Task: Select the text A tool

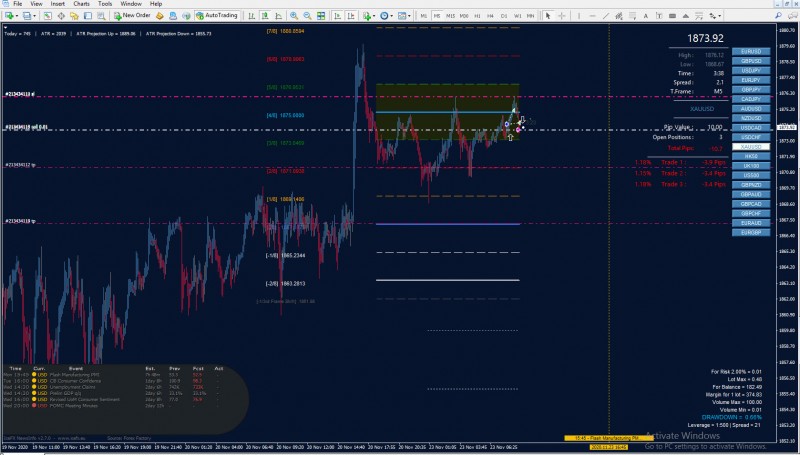Action: [x=646, y=16]
